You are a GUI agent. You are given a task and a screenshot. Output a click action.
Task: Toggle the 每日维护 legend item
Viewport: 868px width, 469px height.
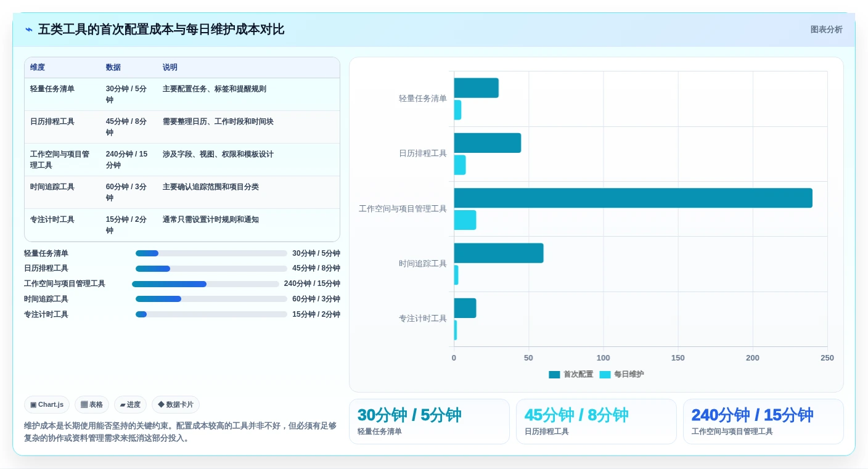(621, 374)
